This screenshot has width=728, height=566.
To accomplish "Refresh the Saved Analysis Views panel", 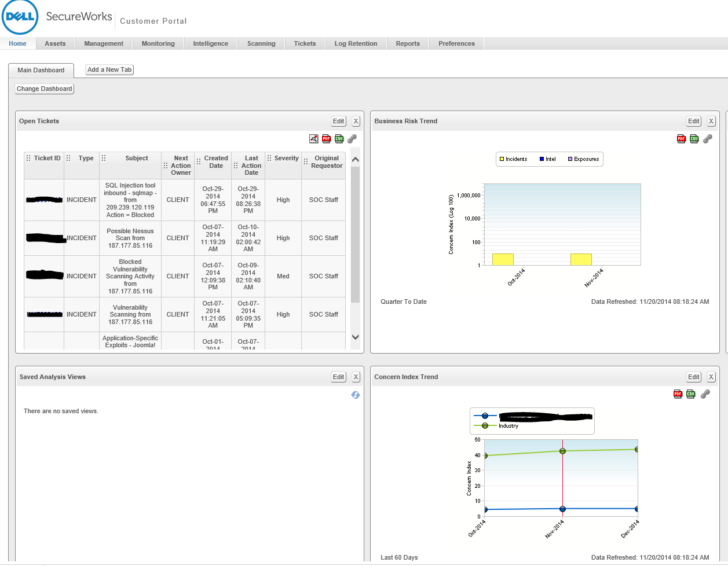I will [355, 395].
